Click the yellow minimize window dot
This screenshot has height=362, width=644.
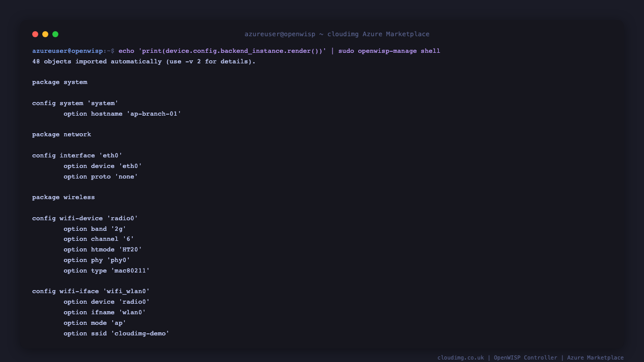[45, 34]
